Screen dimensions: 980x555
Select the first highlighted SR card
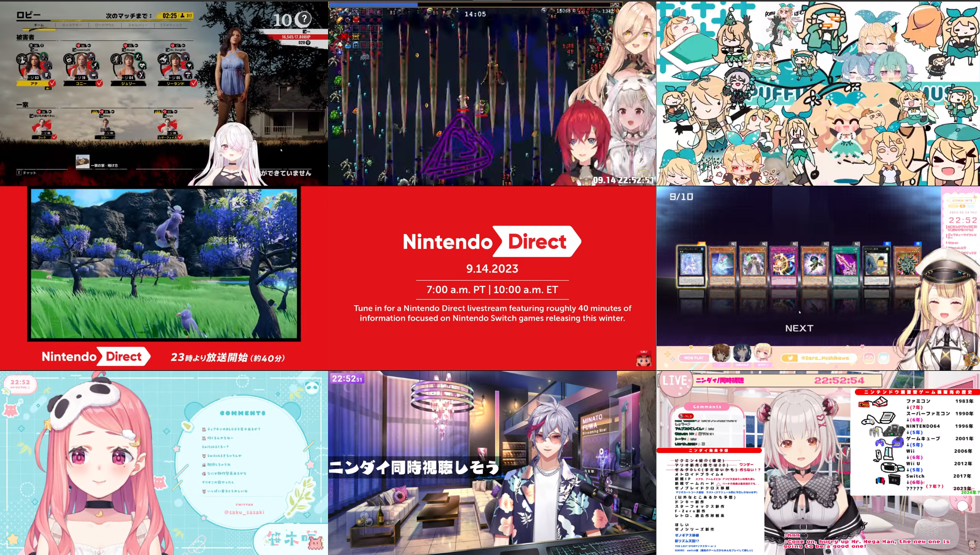click(x=691, y=265)
